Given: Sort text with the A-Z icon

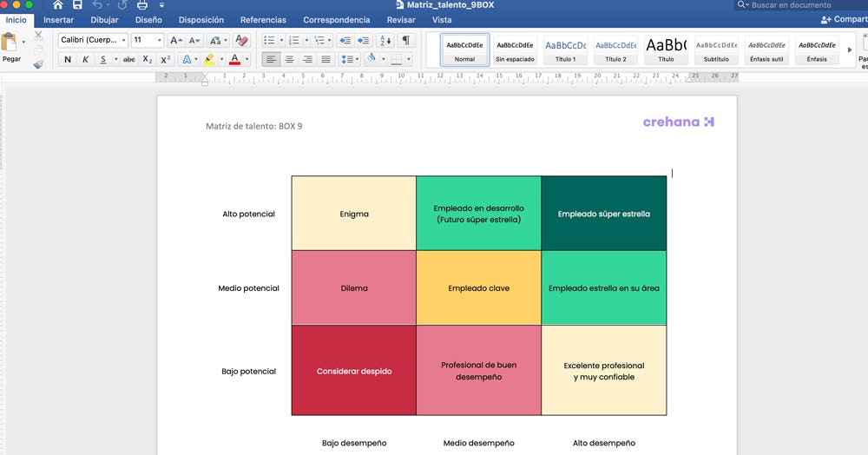Looking at the screenshot, I should [385, 41].
